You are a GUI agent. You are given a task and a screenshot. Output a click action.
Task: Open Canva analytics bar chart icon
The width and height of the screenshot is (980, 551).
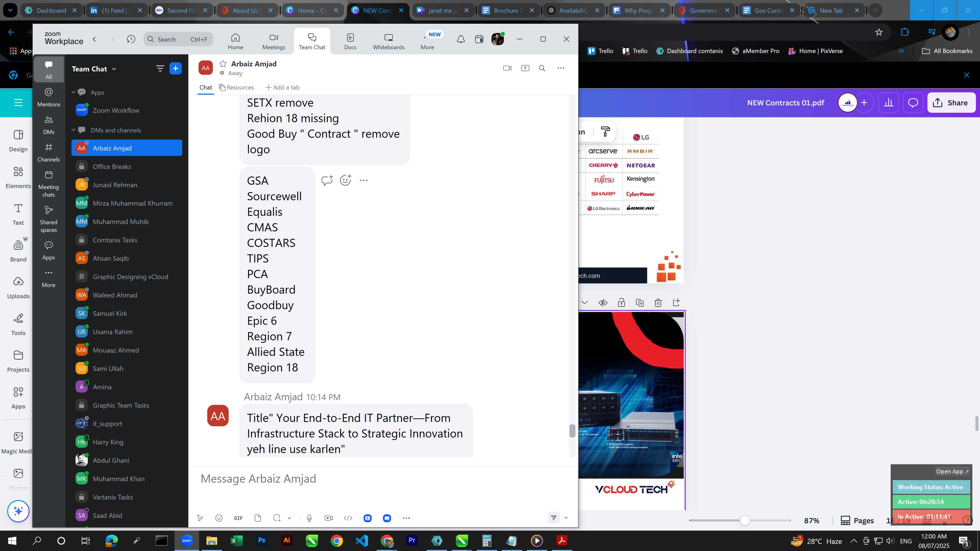[x=888, y=103]
